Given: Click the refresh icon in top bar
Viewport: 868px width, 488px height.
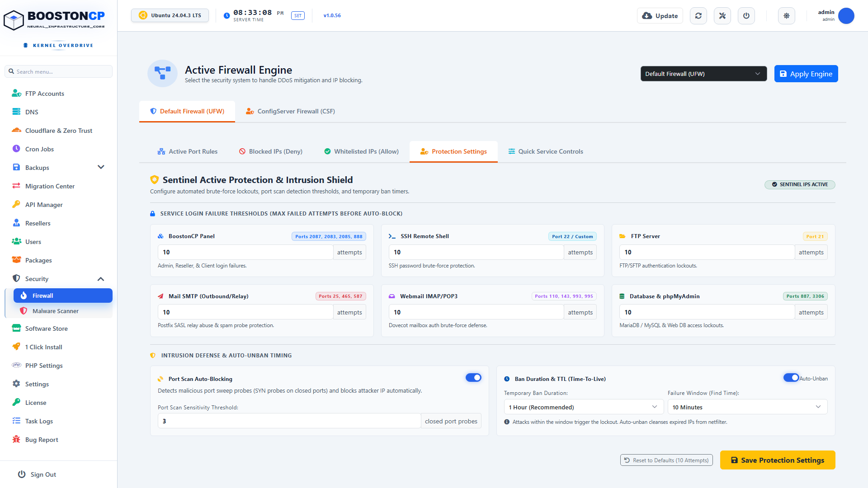Looking at the screenshot, I should click(698, 16).
